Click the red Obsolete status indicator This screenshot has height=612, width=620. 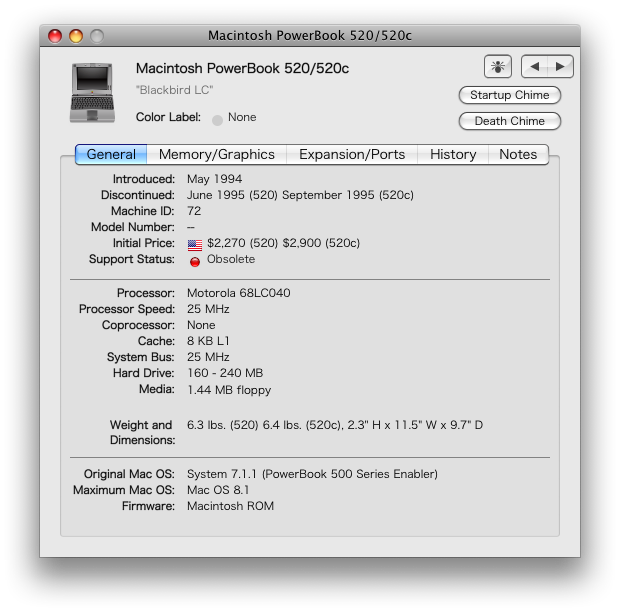[x=195, y=262]
